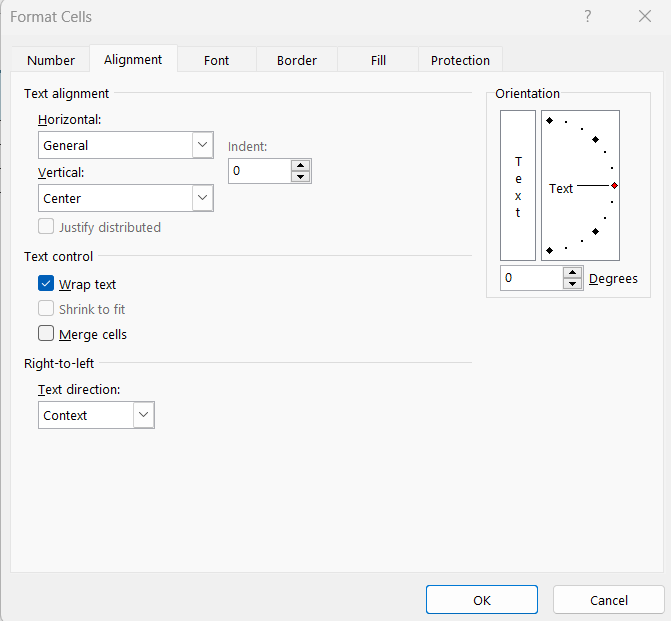The image size is (671, 621).
Task: Increase the Indent value with up arrow
Action: 300,166
